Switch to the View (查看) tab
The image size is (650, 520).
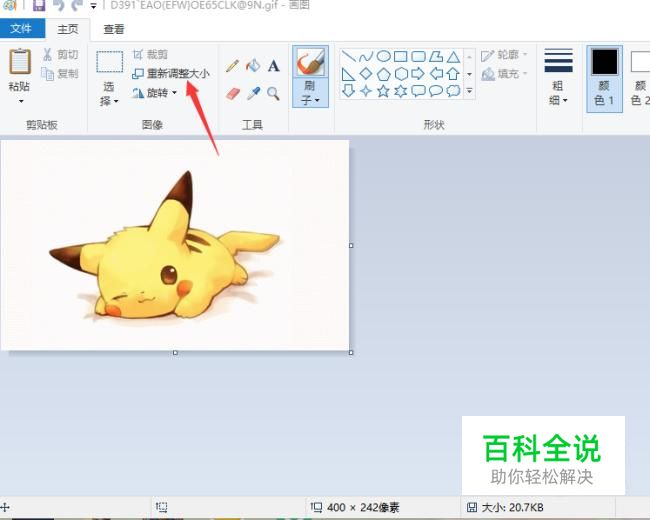(114, 29)
